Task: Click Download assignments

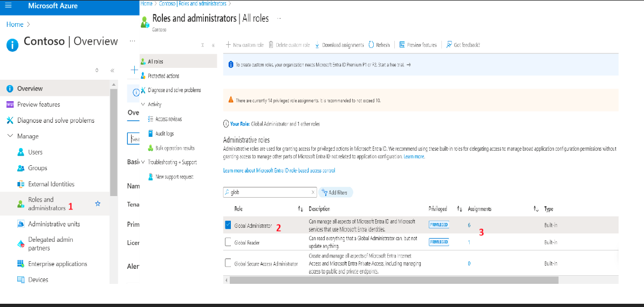Action: [339, 45]
